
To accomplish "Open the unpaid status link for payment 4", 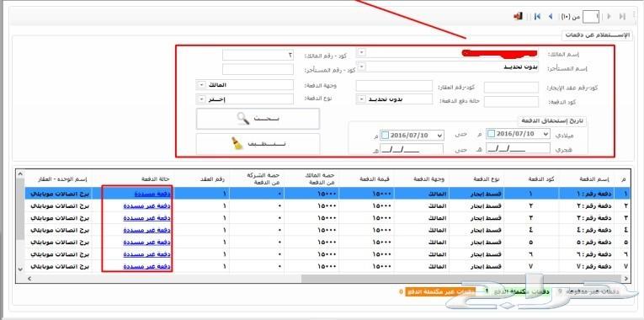I will coord(147,230).
